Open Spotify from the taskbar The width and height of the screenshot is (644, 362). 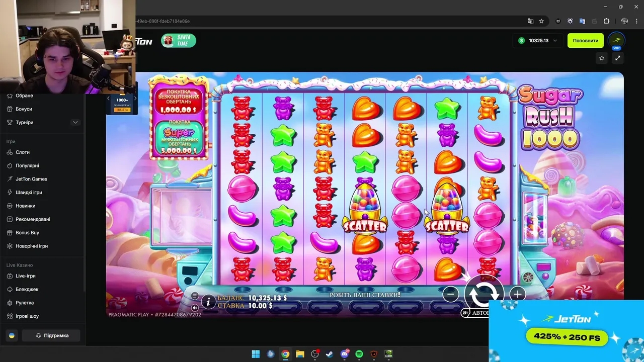pos(359,354)
